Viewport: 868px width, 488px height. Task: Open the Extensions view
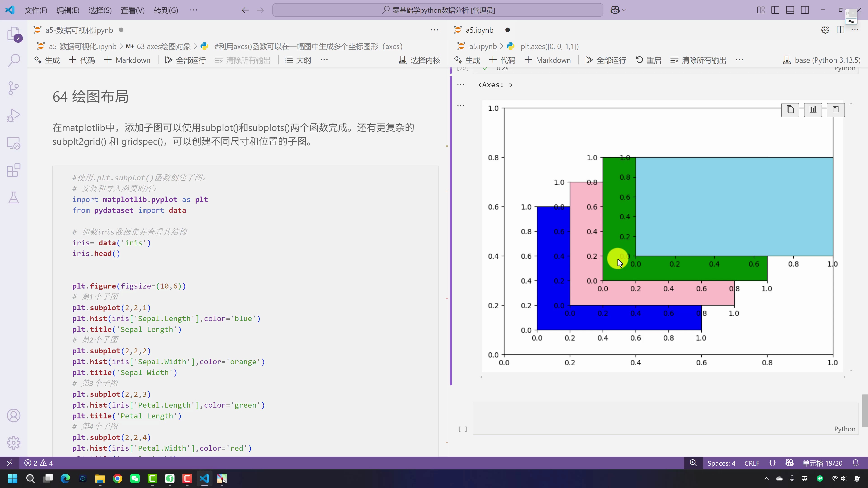[x=14, y=170]
